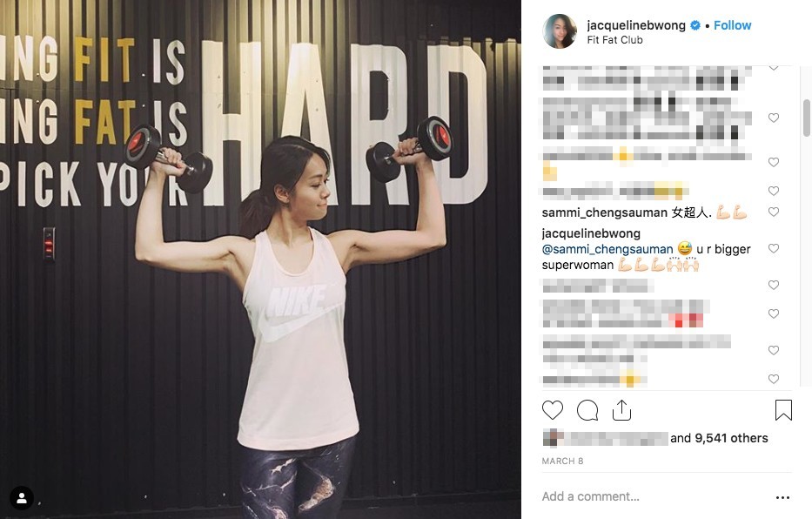Click the comments scrollbar thumb
Screen dimensions: 812x519
(x=806, y=118)
